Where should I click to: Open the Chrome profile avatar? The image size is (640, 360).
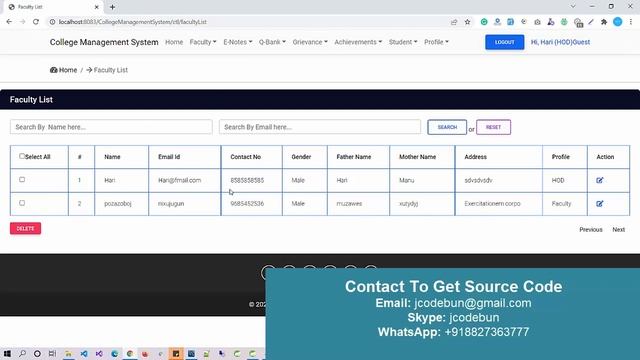click(618, 22)
